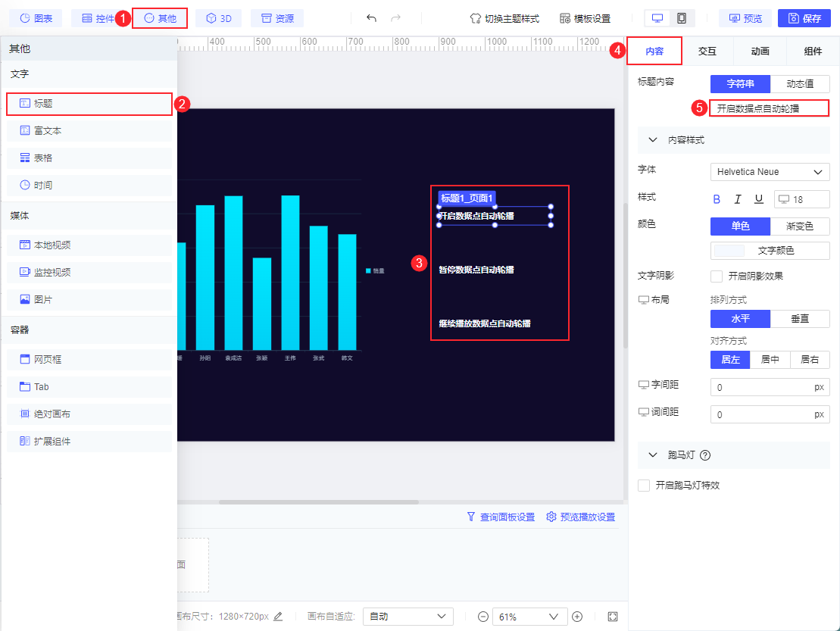Select the 表格 table component

(x=89, y=158)
